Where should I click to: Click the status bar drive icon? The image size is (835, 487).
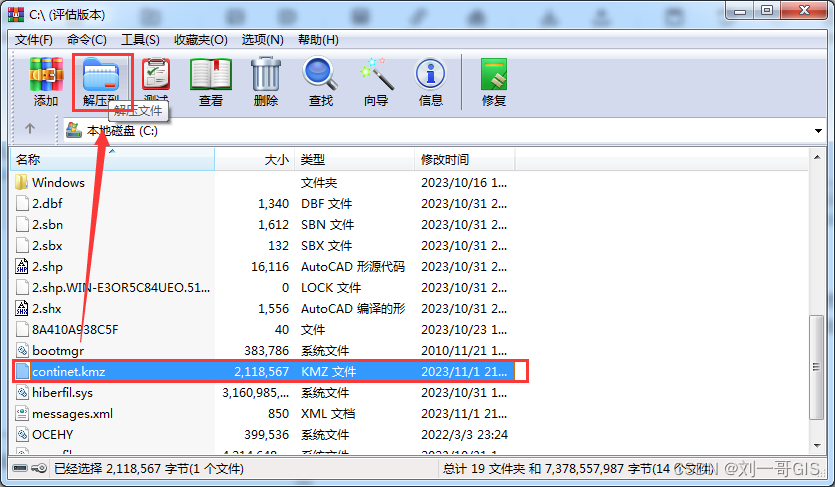[20, 468]
